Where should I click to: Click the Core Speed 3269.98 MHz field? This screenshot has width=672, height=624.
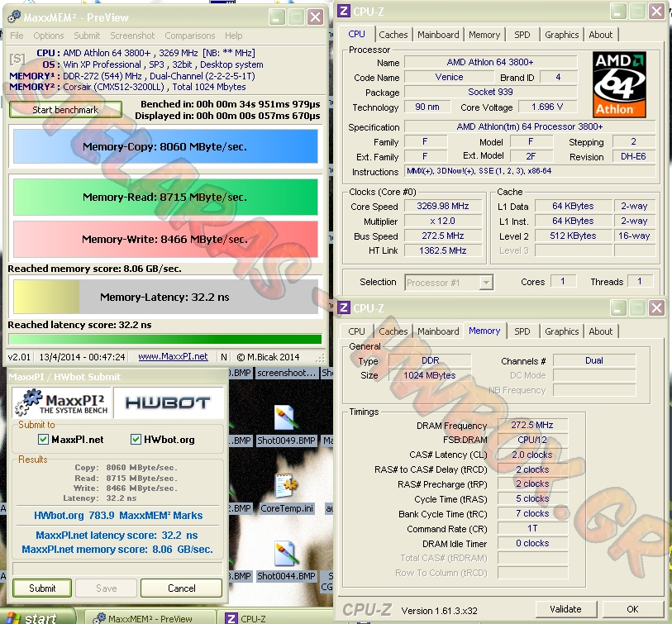(443, 206)
